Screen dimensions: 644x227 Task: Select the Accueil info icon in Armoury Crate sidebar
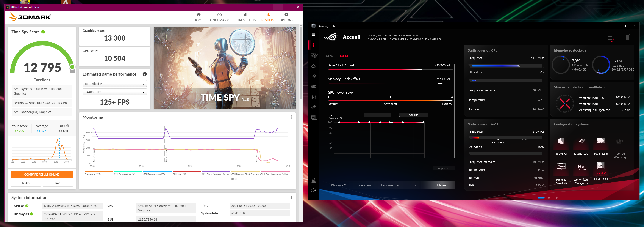[314, 45]
